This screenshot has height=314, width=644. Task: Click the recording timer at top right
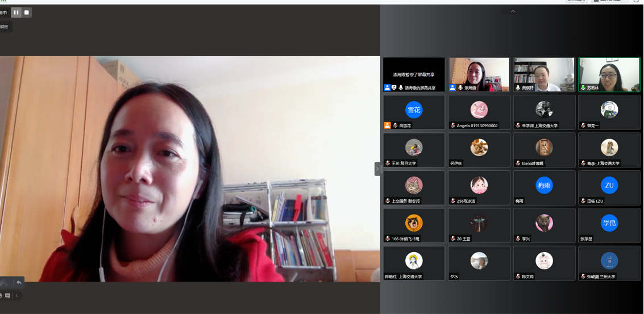coord(576,1)
